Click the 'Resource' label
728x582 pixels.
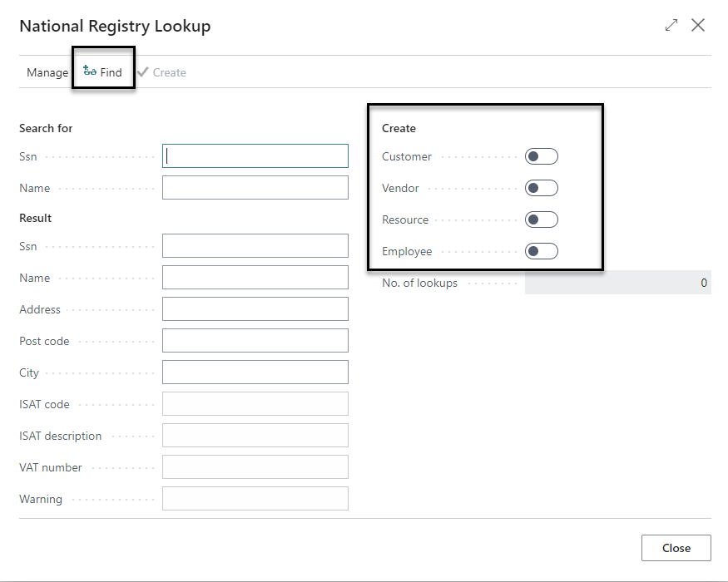pos(405,219)
